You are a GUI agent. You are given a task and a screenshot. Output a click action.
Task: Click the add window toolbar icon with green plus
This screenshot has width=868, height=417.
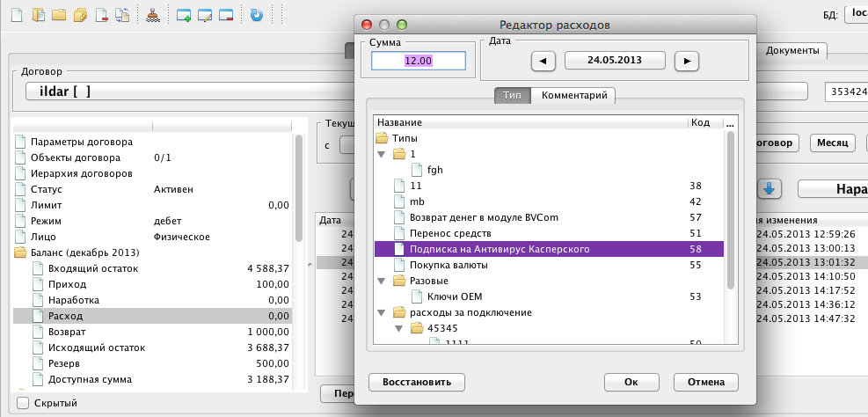[183, 15]
